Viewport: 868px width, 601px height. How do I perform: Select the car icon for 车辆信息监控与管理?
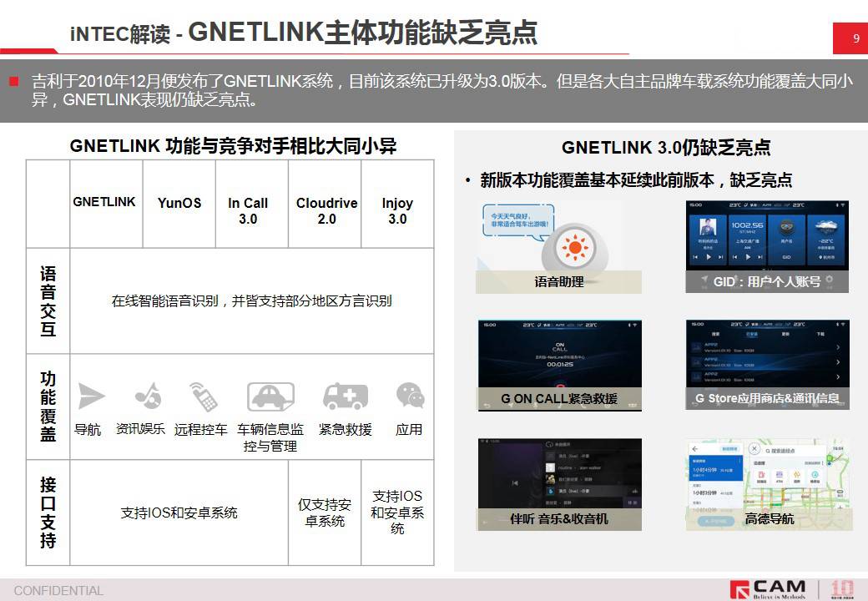[x=270, y=396]
